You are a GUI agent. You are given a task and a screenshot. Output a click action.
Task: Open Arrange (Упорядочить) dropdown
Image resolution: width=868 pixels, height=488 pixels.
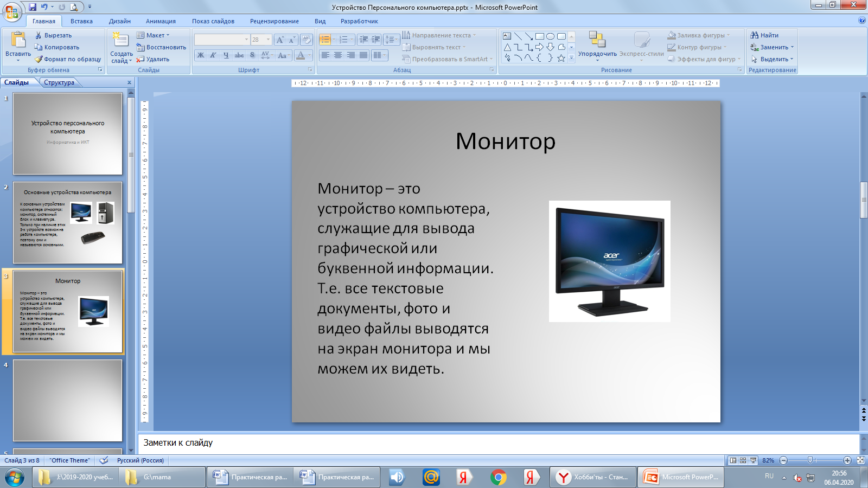pyautogui.click(x=597, y=47)
